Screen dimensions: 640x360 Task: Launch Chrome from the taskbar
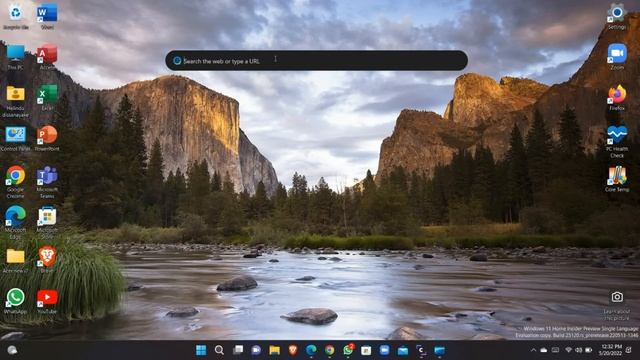pyautogui.click(x=329, y=350)
